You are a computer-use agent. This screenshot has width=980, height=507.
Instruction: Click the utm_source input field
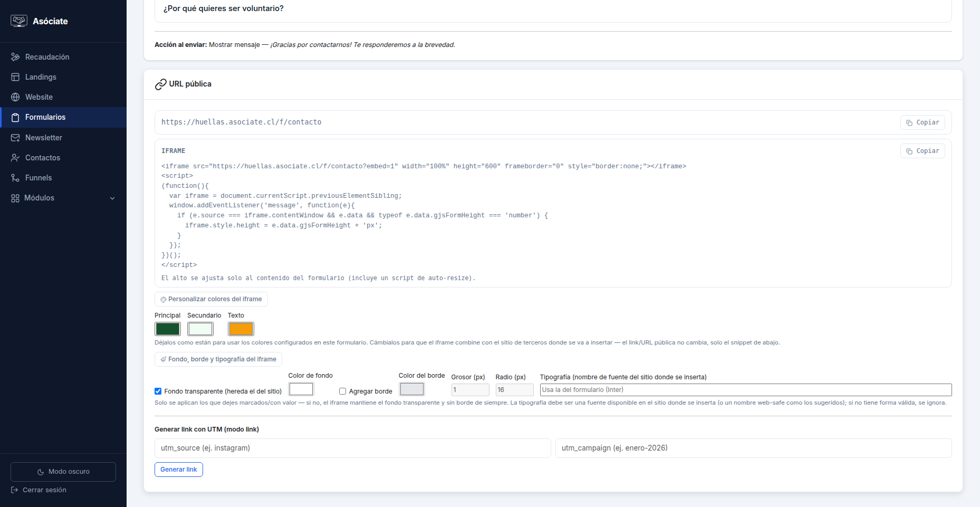(x=353, y=448)
